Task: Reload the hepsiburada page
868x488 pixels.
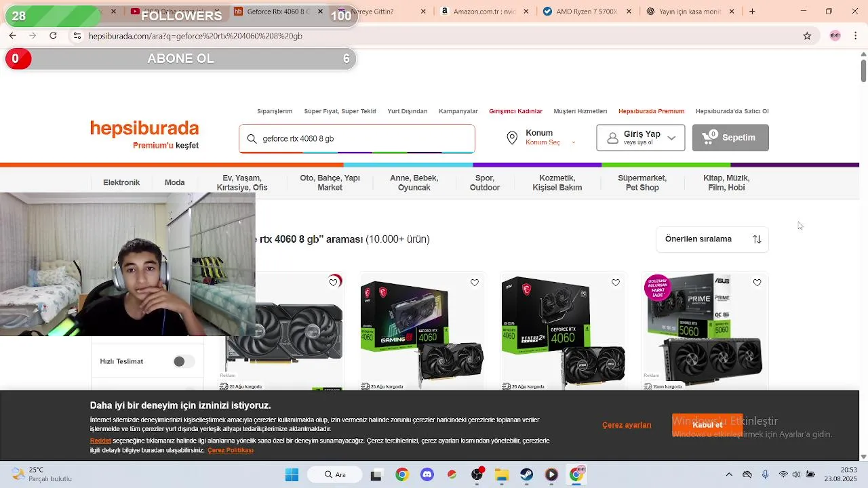Action: tap(53, 36)
